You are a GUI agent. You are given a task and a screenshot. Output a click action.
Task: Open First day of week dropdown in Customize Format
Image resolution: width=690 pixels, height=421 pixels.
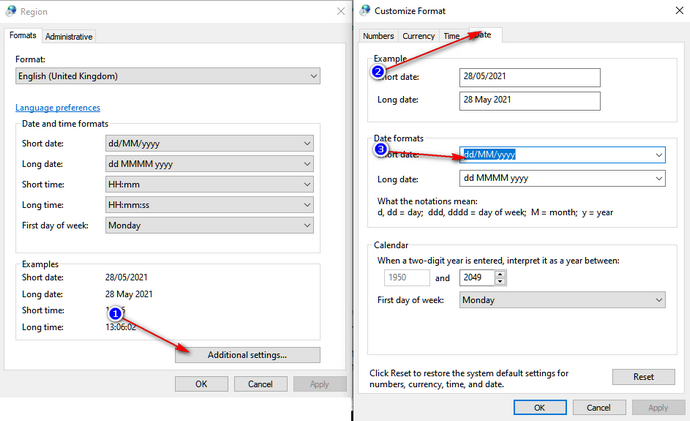562,300
